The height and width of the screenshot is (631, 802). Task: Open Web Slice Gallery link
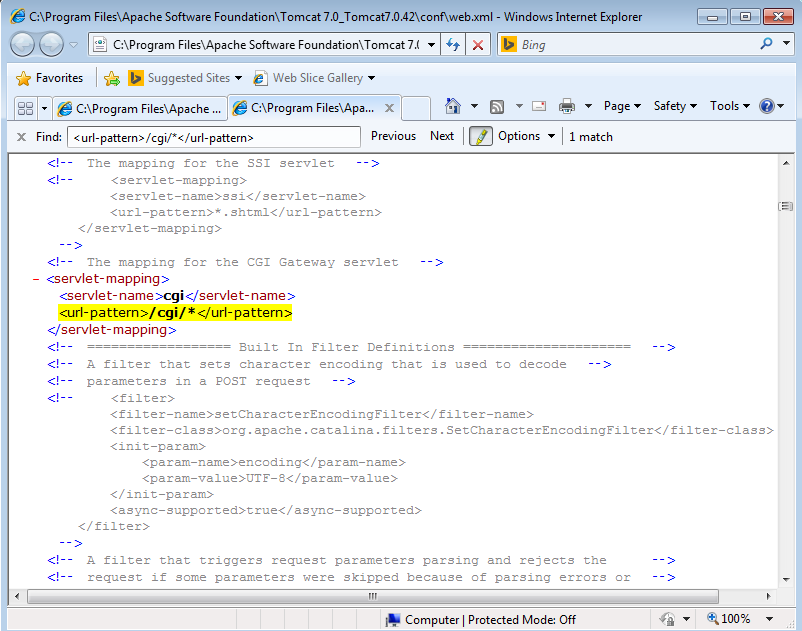314,78
